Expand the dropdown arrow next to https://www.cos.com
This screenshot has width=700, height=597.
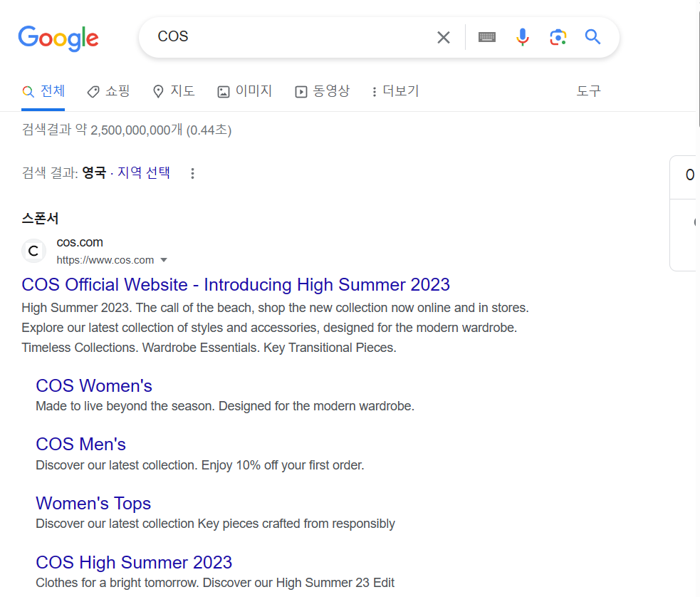[x=164, y=260]
